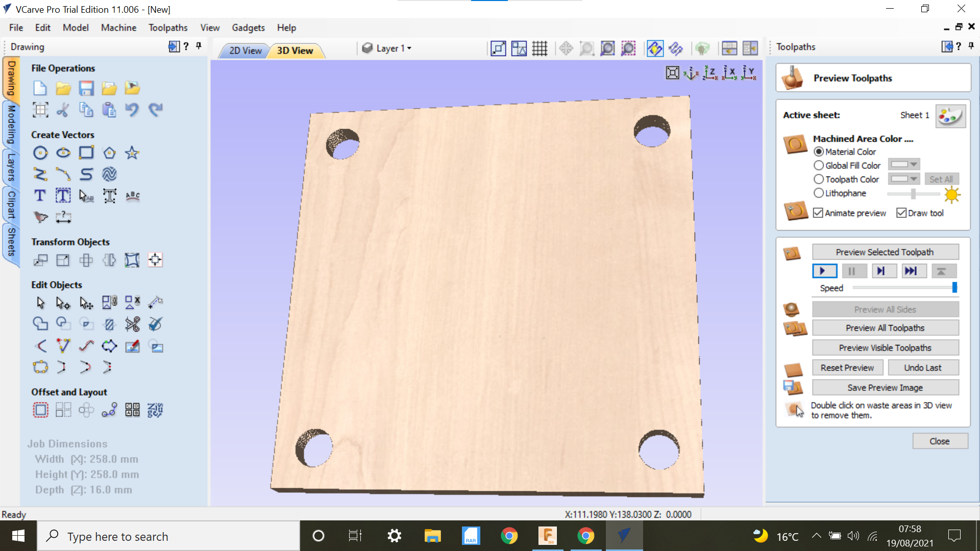Switch to the 2D View tab

245,51
